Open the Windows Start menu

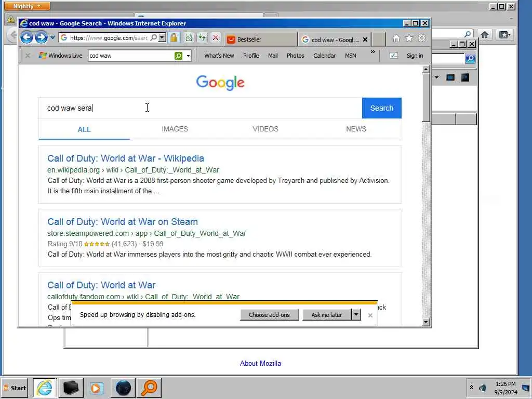[x=15, y=388]
